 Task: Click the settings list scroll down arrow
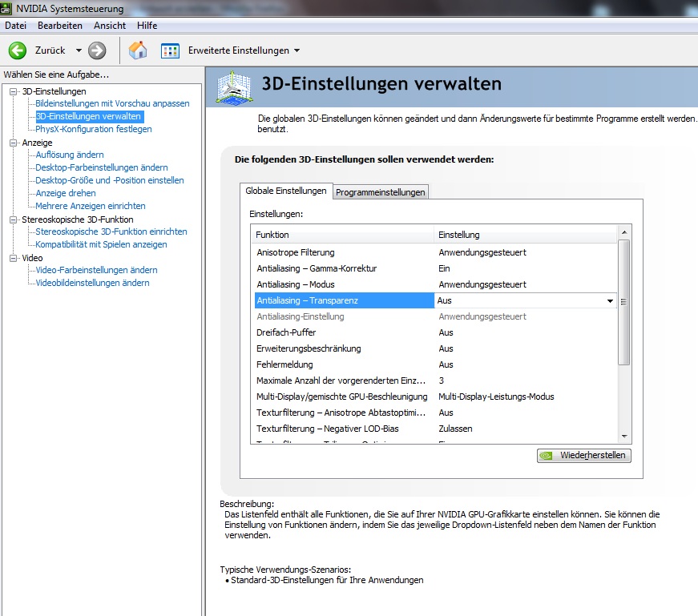coord(624,435)
